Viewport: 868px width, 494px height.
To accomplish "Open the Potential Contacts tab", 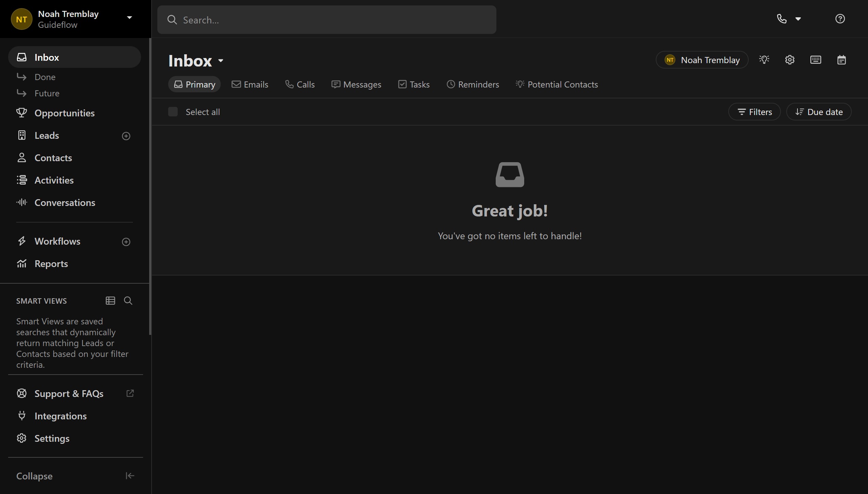I will pos(557,84).
